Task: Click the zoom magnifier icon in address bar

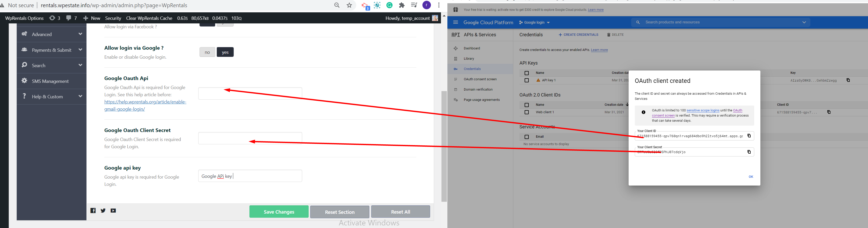Action: point(337,5)
